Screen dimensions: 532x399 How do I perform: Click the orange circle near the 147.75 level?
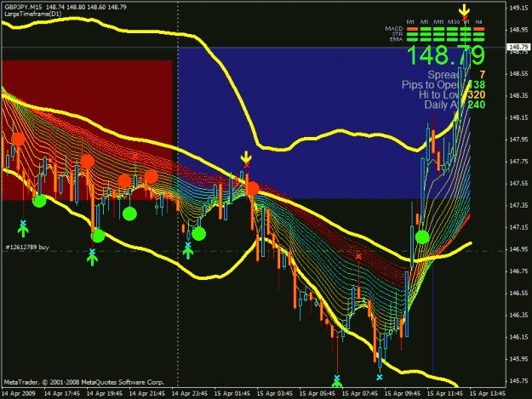click(88, 162)
